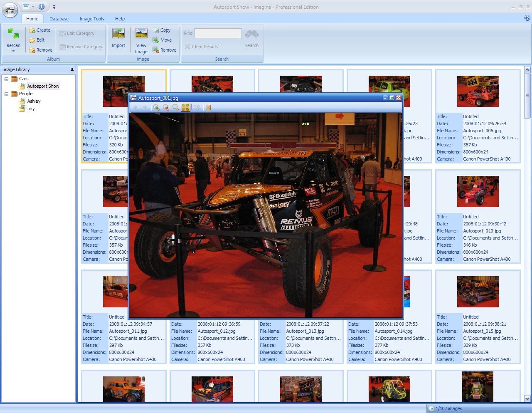Select the Cars category
532x413 pixels.
[x=24, y=79]
